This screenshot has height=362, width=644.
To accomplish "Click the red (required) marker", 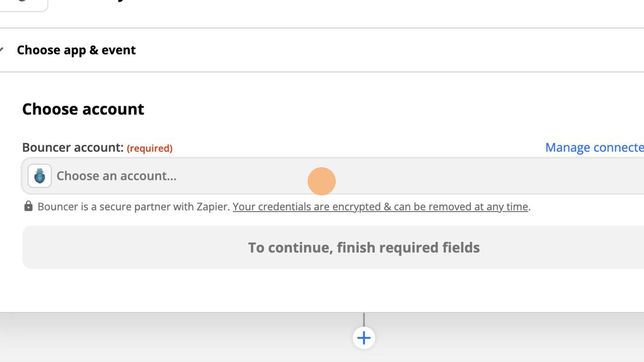I will coord(149,148).
